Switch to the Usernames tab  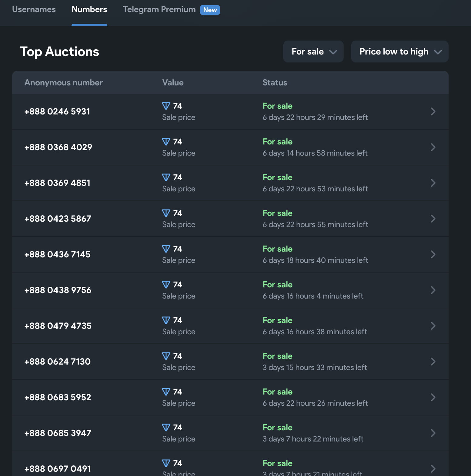[x=34, y=10]
